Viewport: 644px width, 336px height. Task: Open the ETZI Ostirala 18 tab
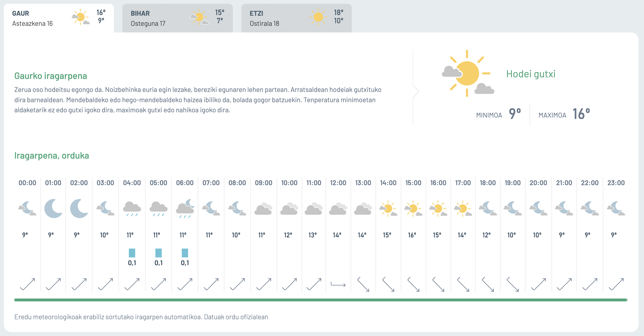(x=296, y=18)
